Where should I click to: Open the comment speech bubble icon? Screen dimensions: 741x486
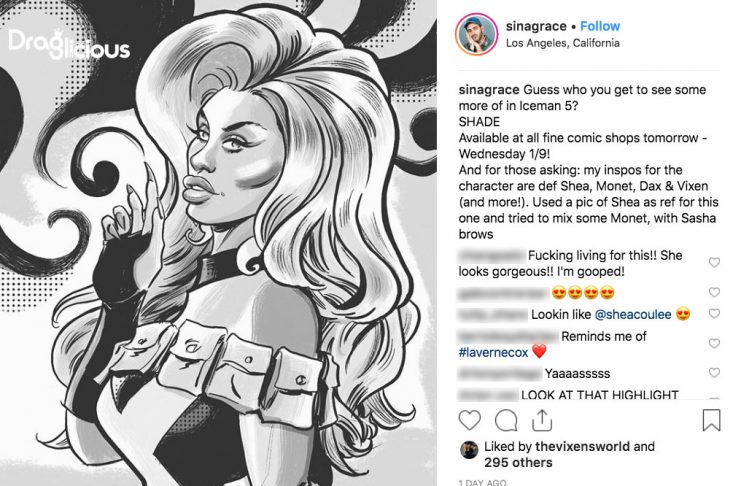(506, 420)
